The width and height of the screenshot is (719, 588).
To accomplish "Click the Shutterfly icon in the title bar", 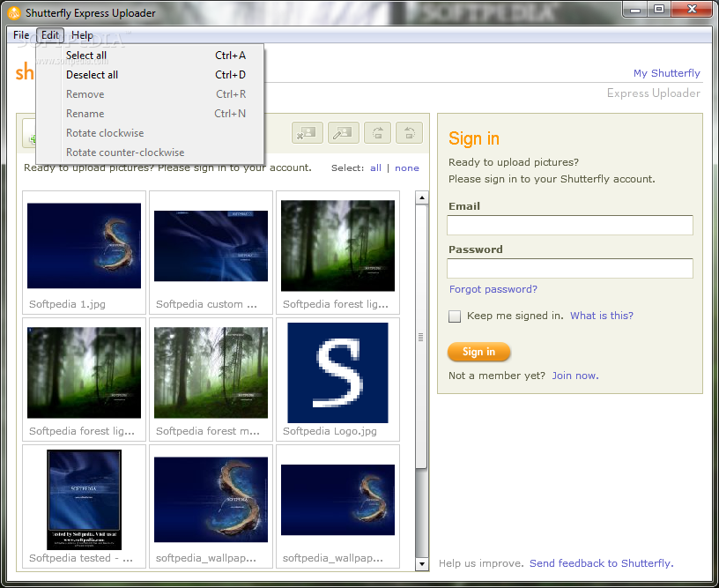I will pyautogui.click(x=14, y=13).
